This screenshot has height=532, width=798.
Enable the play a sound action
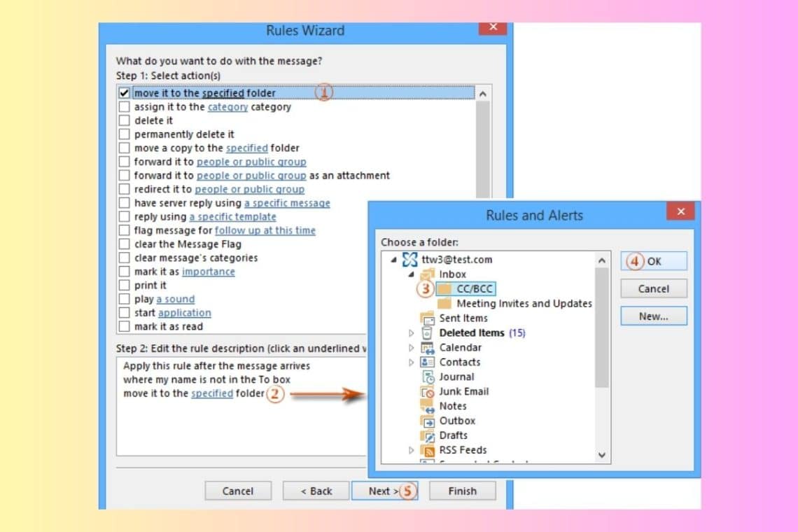124,299
